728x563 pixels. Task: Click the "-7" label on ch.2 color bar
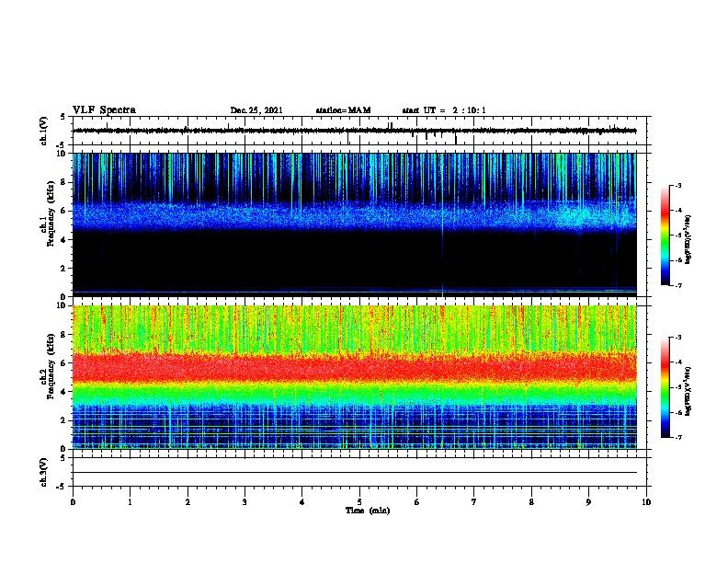[x=677, y=437]
